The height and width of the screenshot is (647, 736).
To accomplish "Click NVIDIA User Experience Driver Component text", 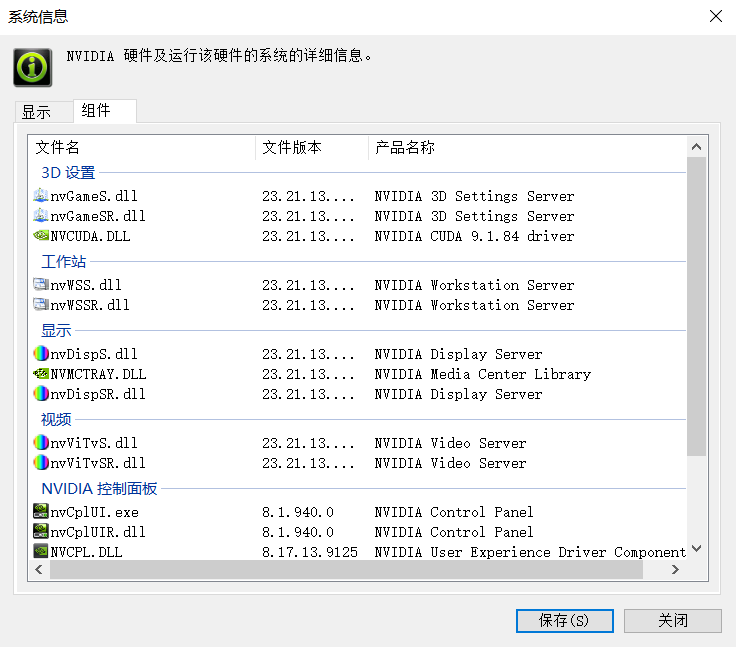I will tap(530, 552).
